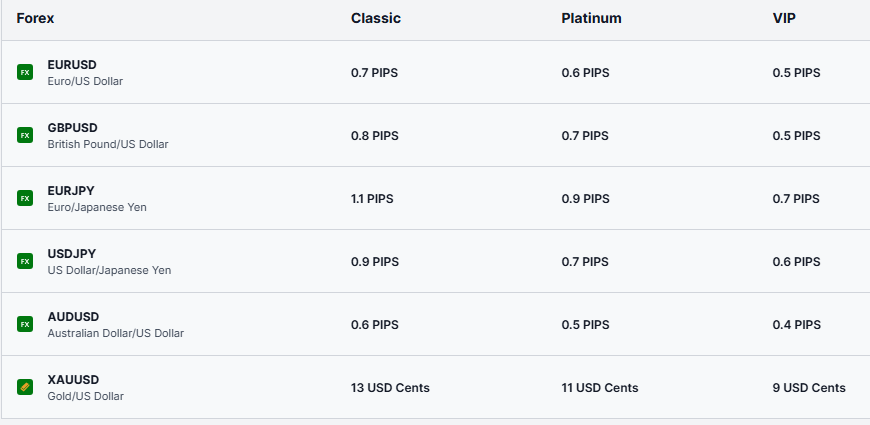The width and height of the screenshot is (870, 425).
Task: Open the EURUSD instrument name
Action: [x=72, y=65]
